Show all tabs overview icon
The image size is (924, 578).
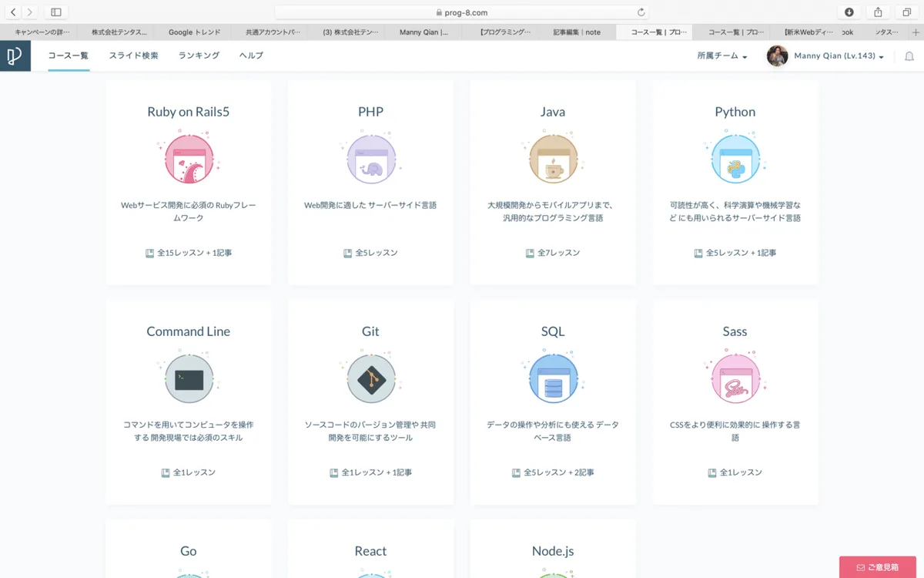coord(907,12)
